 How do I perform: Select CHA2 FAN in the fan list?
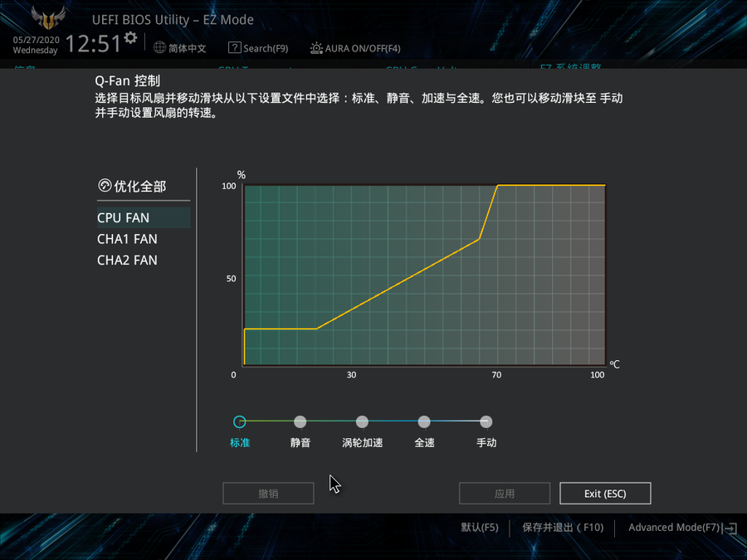click(x=127, y=260)
